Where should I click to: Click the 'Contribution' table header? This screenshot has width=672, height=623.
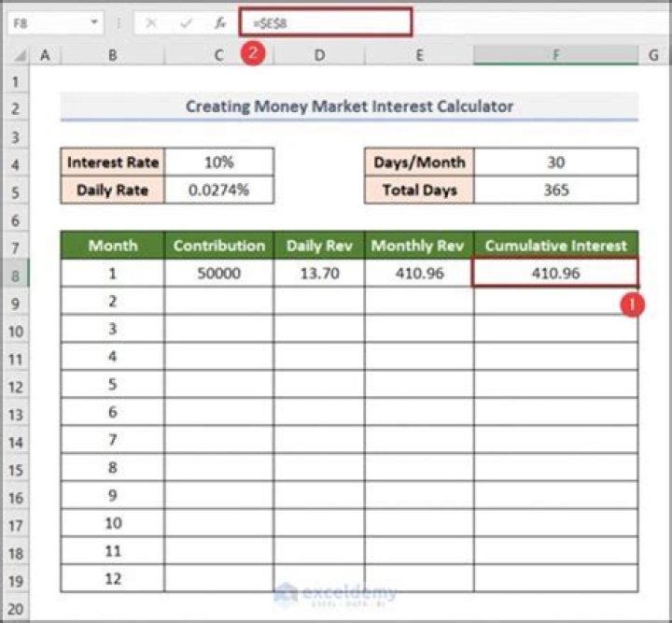point(219,246)
